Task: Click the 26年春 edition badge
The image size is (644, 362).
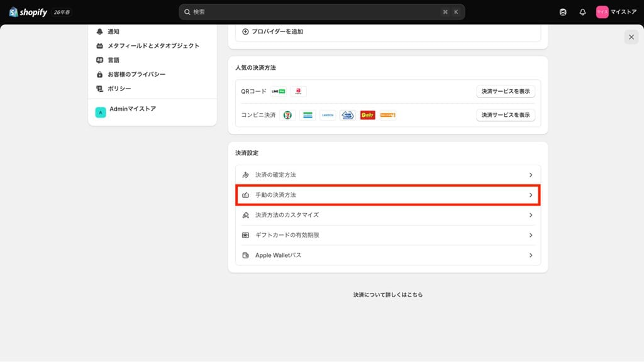Action: pyautogui.click(x=62, y=13)
